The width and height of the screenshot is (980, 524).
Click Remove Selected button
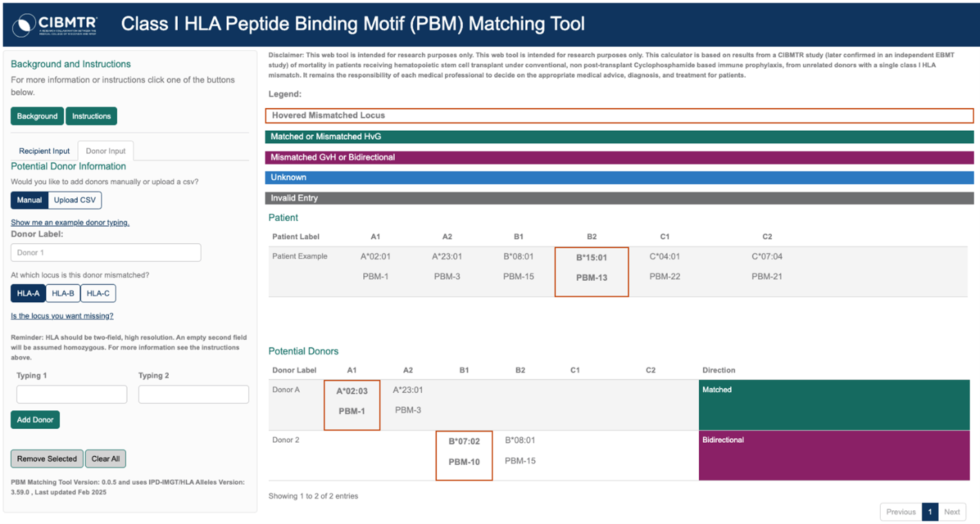[x=47, y=459]
